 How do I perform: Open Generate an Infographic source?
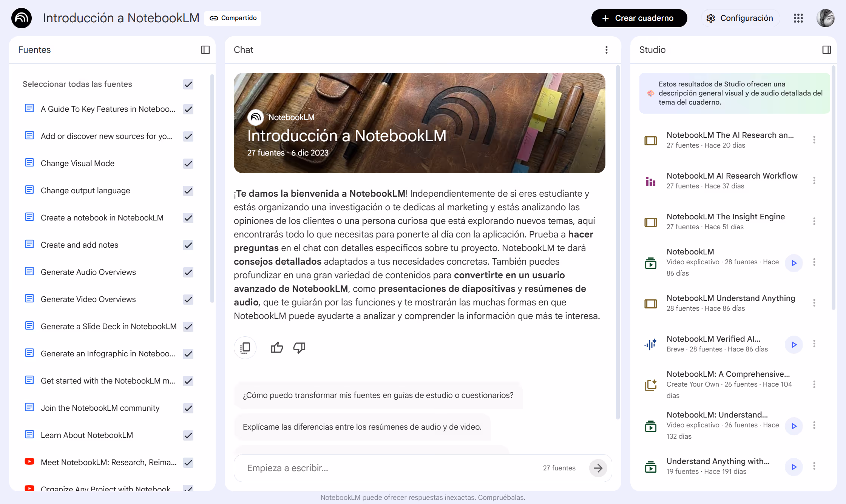click(x=108, y=354)
